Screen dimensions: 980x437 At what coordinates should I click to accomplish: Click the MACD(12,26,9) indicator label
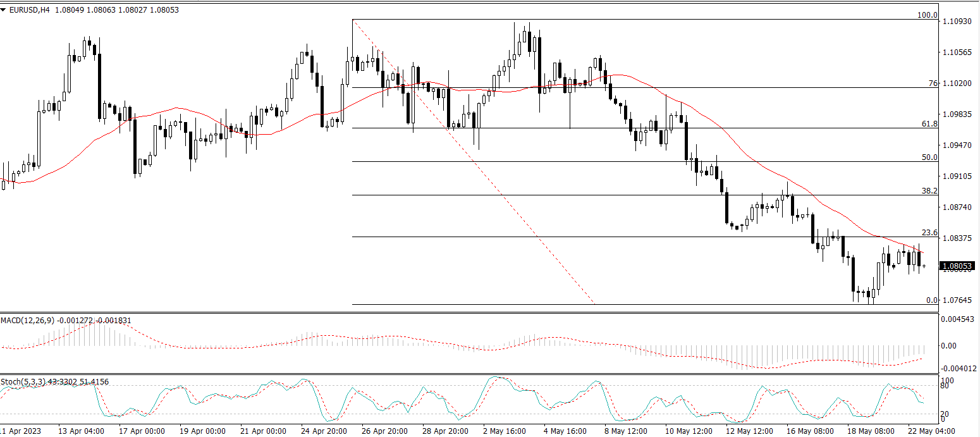click(28, 321)
